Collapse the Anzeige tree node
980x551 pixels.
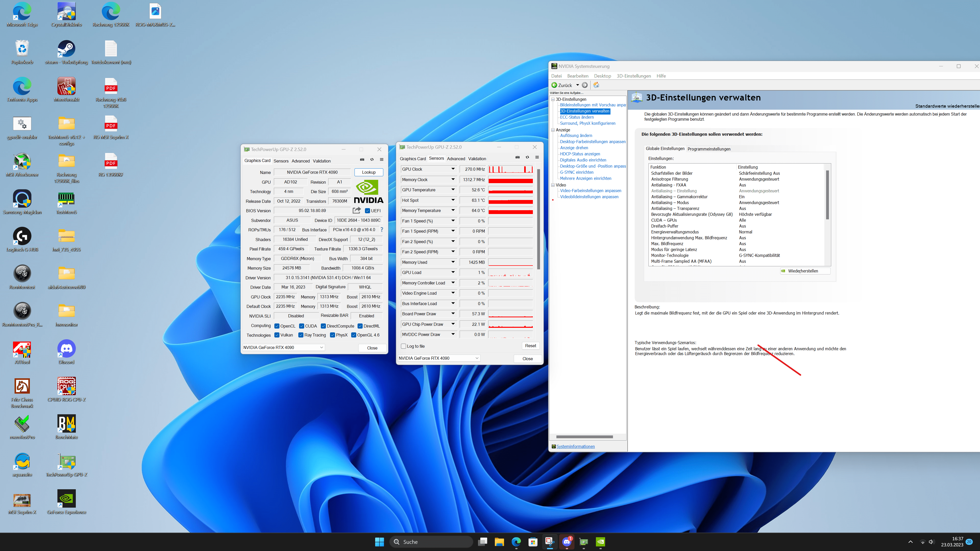[x=553, y=130]
